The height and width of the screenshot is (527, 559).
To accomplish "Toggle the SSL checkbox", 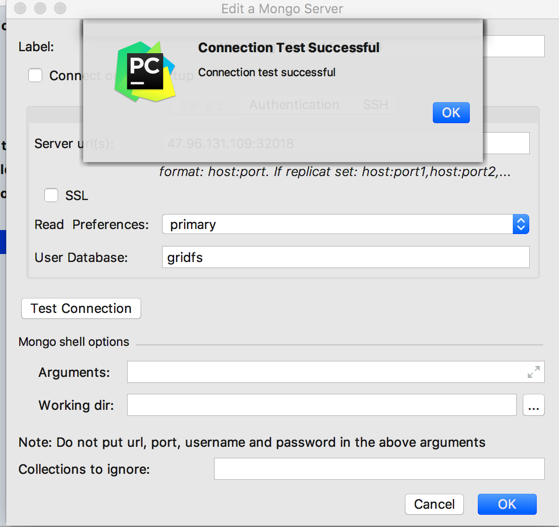I will [x=51, y=195].
